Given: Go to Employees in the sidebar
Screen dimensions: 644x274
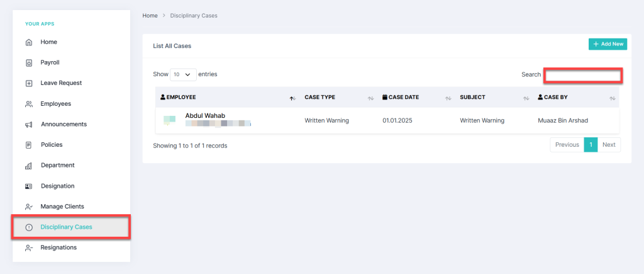Looking at the screenshot, I should [56, 104].
